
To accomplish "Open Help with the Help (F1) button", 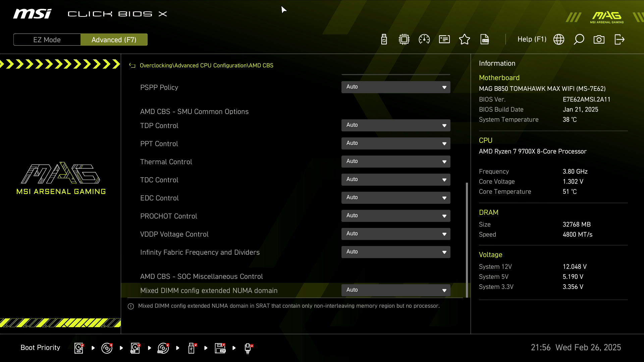I will pyautogui.click(x=532, y=39).
